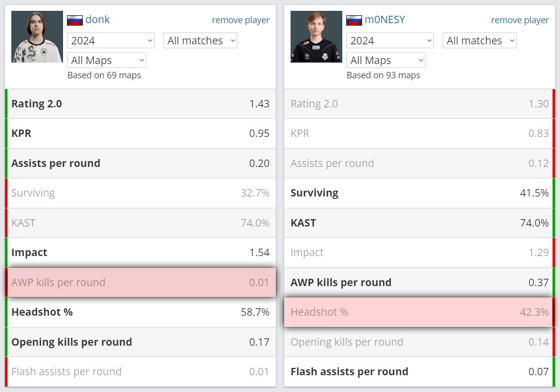Open donk's player profile link
Image resolution: width=560 pixels, height=392 pixels.
98,20
